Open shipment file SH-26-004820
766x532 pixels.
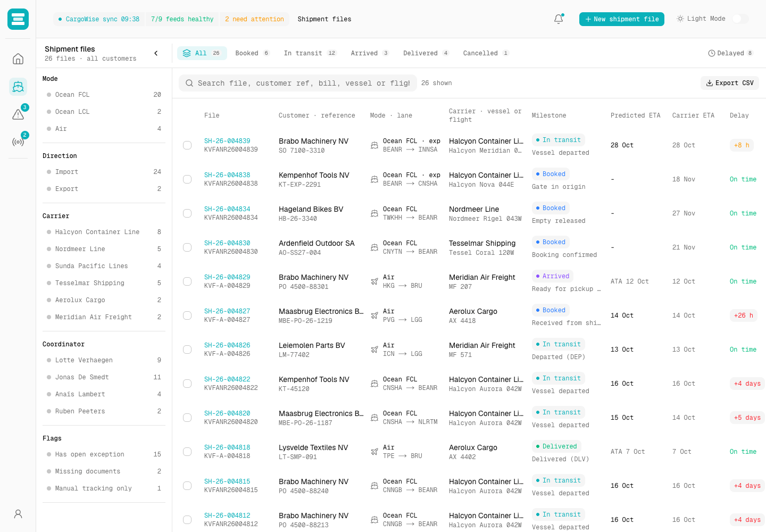pos(227,413)
